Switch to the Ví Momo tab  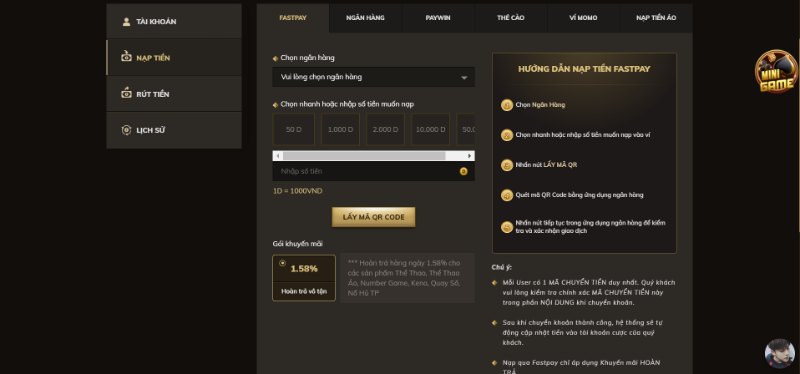click(x=583, y=18)
